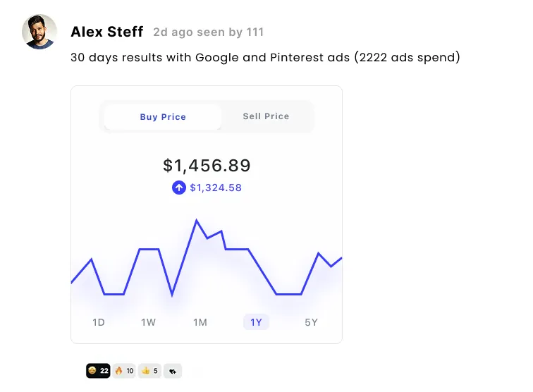Click the $1,324.58 change amount
The height and width of the screenshot is (392, 533).
[216, 188]
